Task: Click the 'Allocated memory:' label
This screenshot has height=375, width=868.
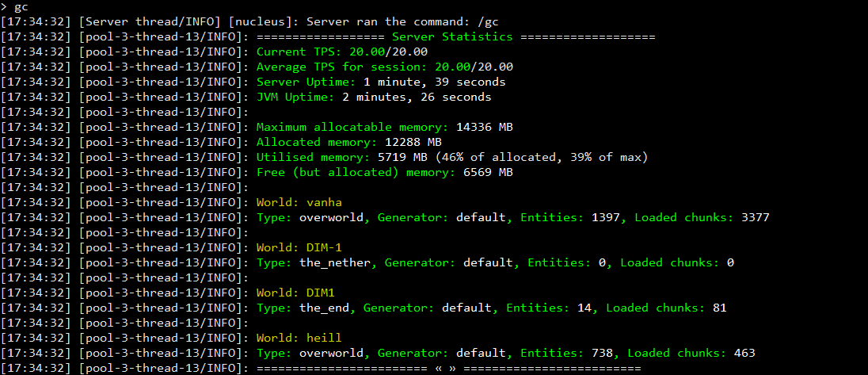Action: click(318, 142)
